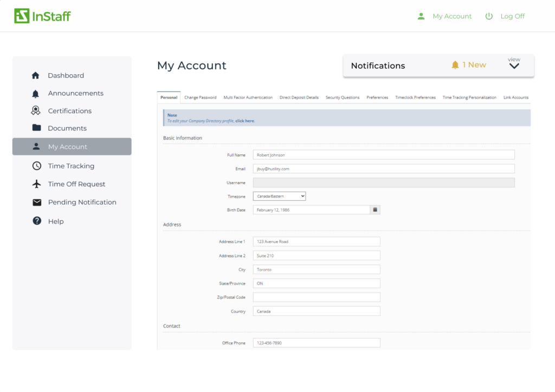The image size is (555, 392).
Task: Click the 'Contact' section heading
Action: pos(172,326)
